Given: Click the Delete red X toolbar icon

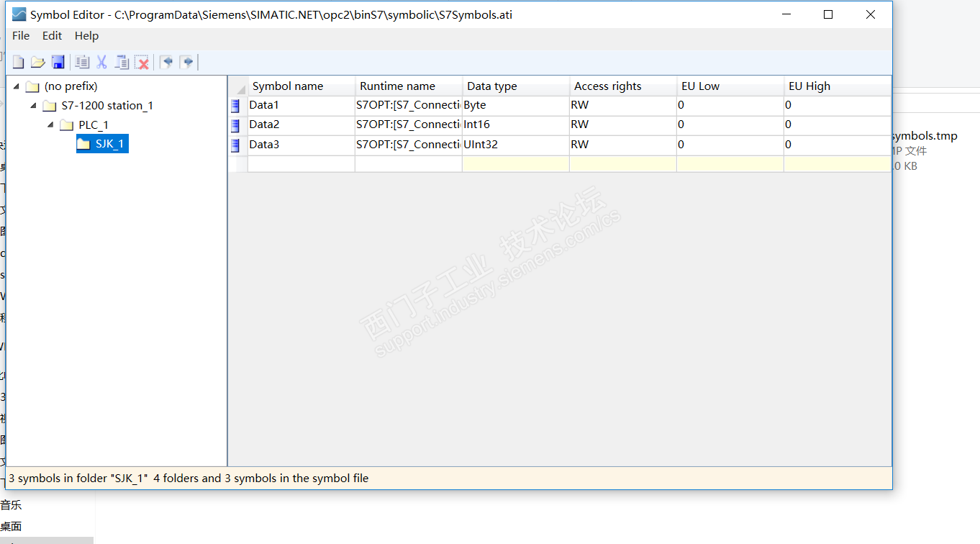Looking at the screenshot, I should 142,63.
